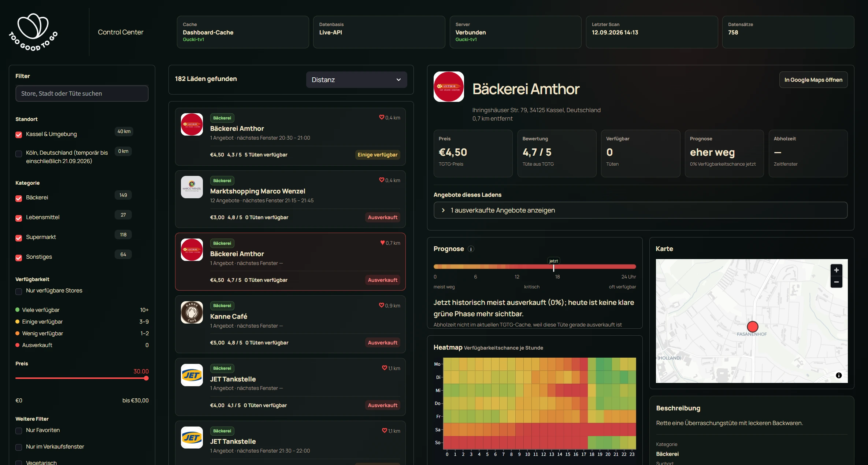The image size is (868, 465).
Task: Uncheck the Lebensmittel category
Action: pyautogui.click(x=19, y=218)
